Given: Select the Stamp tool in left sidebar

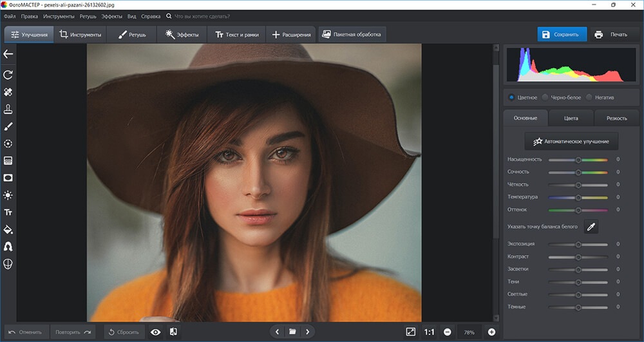Looking at the screenshot, I should tap(8, 109).
